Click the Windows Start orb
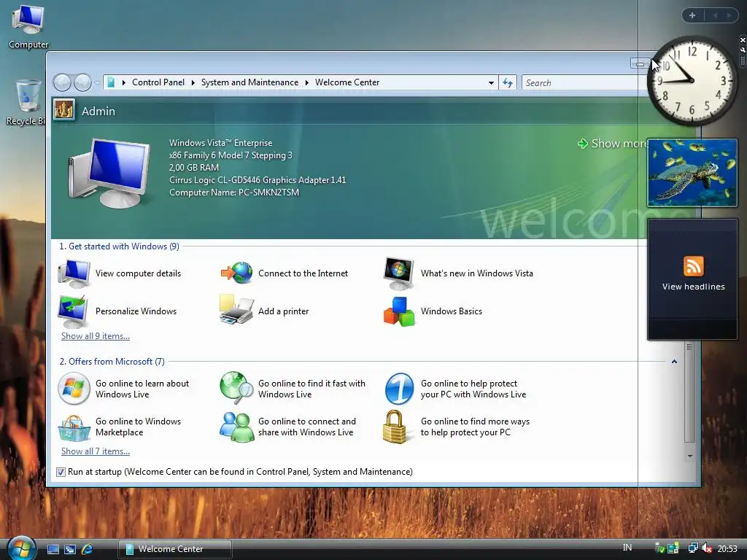747x560 pixels. [x=21, y=548]
